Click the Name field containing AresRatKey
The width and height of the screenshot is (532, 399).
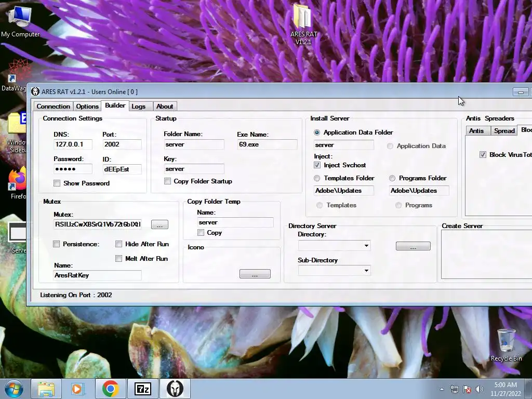(98, 275)
